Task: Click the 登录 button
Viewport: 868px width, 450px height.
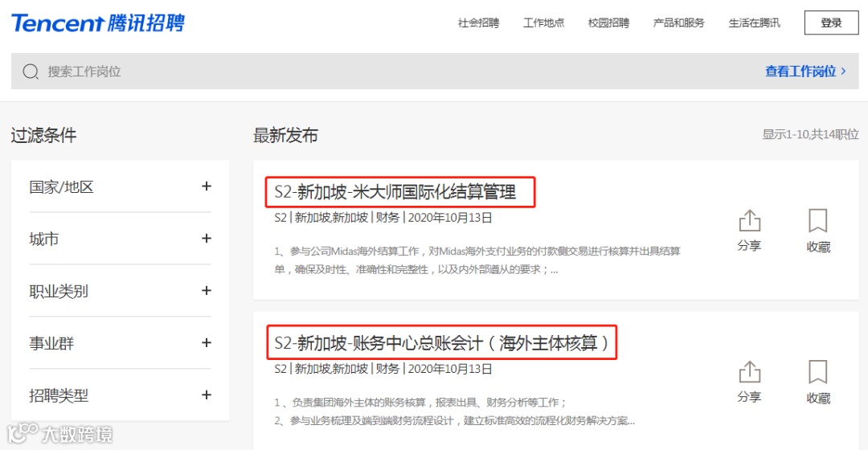Action: [832, 22]
